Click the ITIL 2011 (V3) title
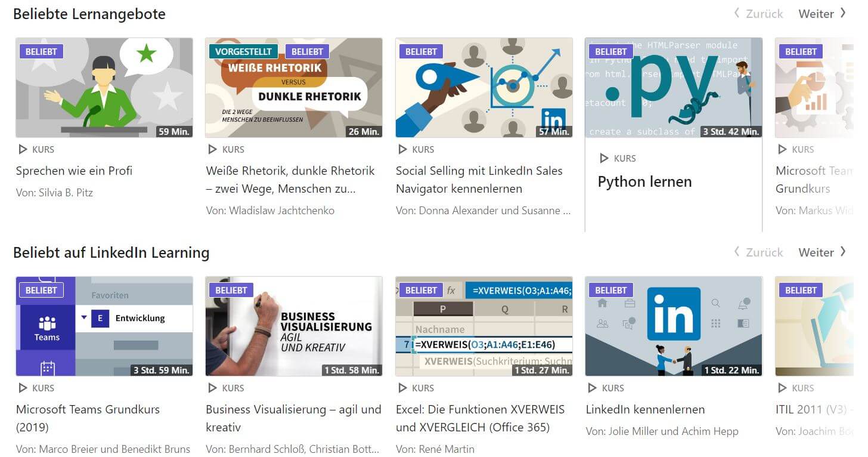Viewport: 868px width, 457px height. tap(814, 409)
